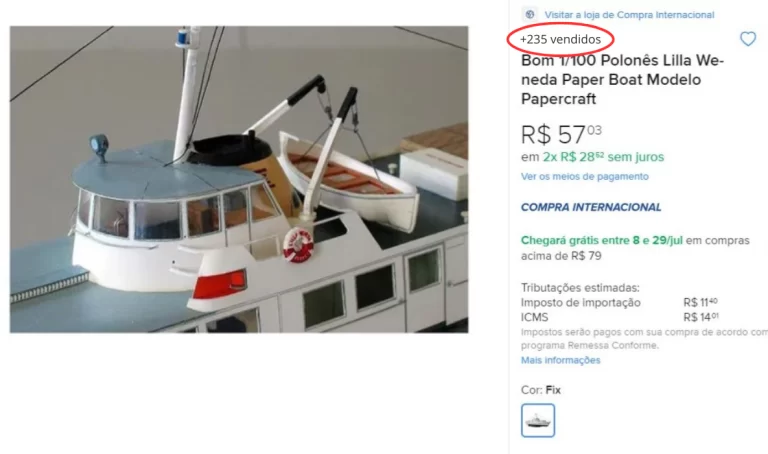Click the globe store icon
The height and width of the screenshot is (454, 768).
(529, 15)
